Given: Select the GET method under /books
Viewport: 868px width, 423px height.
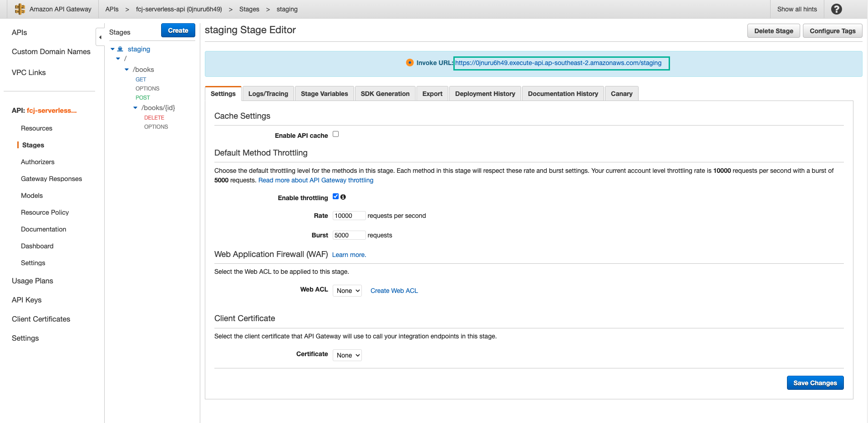Looking at the screenshot, I should 141,80.
